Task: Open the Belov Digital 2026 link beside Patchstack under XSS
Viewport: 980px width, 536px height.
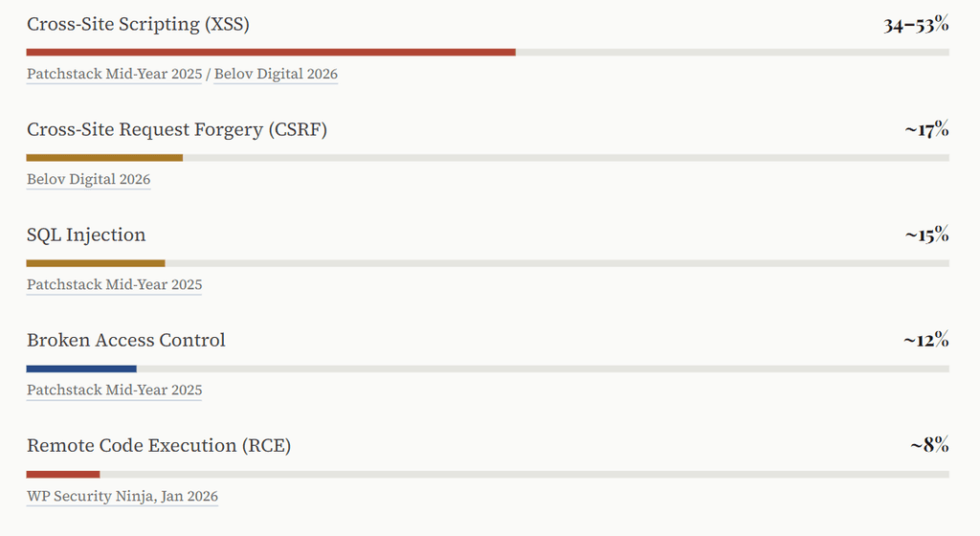Action: click(276, 74)
